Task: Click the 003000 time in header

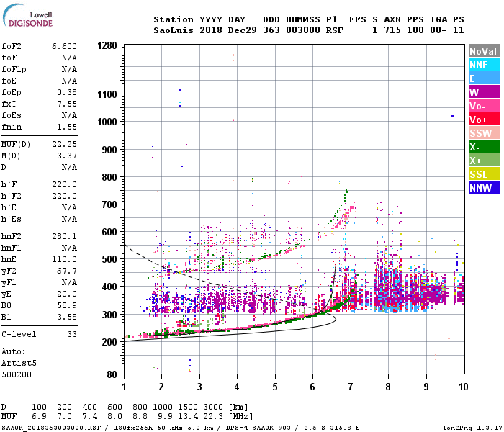Action: pos(303,30)
